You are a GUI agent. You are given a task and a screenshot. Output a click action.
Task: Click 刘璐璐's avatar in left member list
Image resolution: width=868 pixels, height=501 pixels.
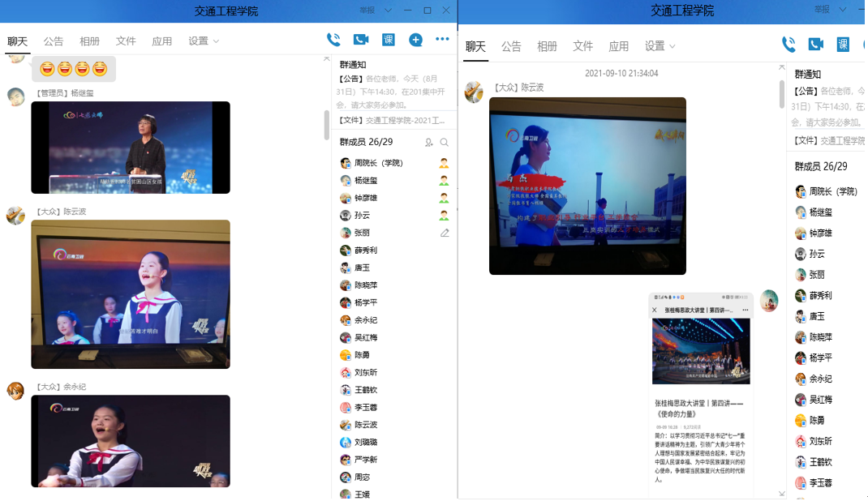coord(346,443)
